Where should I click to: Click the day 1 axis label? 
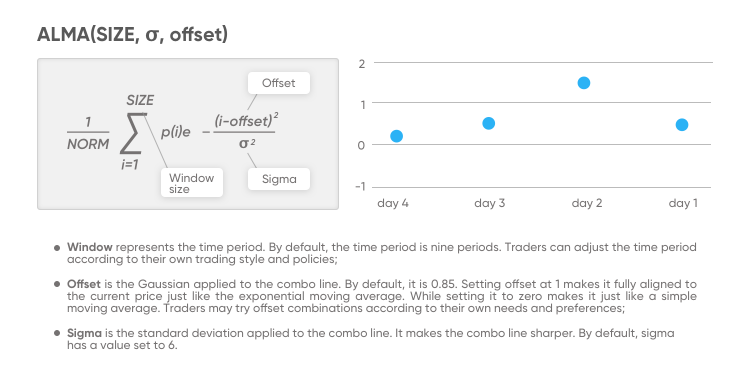click(683, 203)
